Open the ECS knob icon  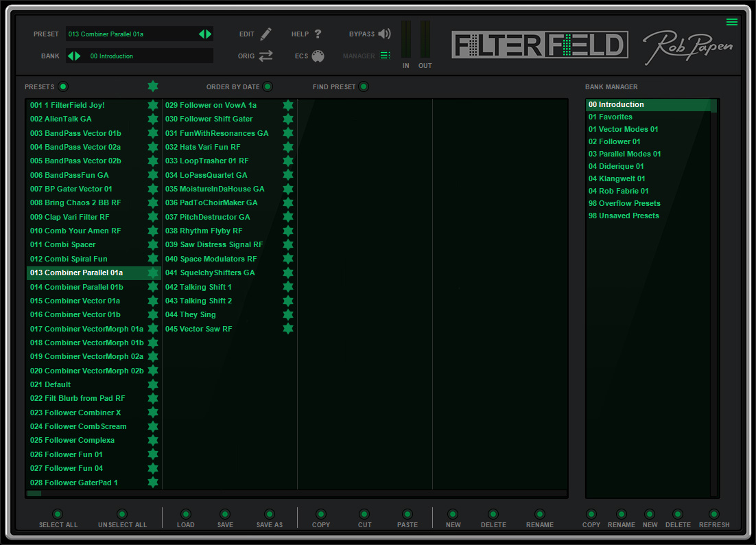pos(318,56)
